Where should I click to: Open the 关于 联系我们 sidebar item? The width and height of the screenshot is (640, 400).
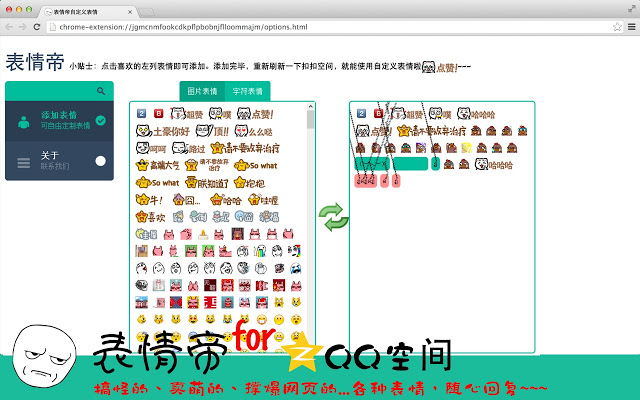(59, 161)
